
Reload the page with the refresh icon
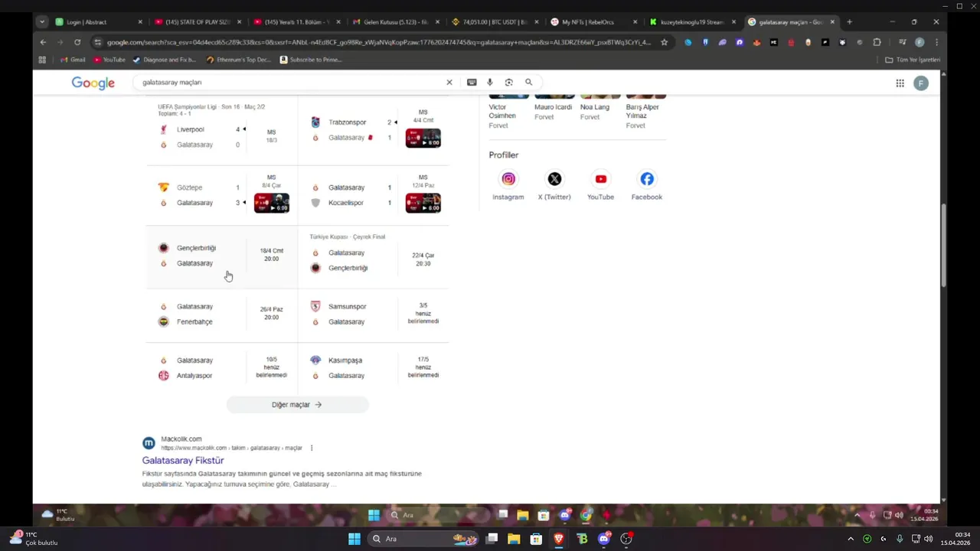click(77, 42)
